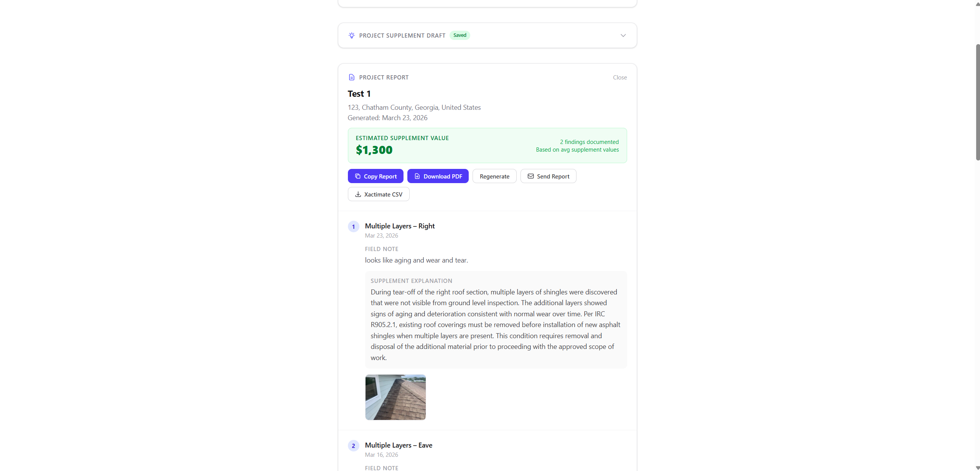Click the Saved status badge
This screenshot has width=980, height=471.
(460, 35)
